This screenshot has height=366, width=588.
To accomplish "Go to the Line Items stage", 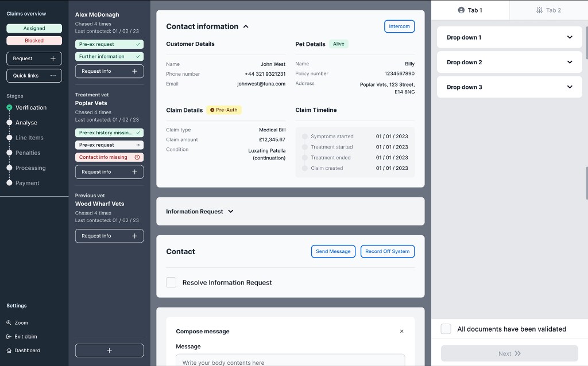I will (29, 138).
